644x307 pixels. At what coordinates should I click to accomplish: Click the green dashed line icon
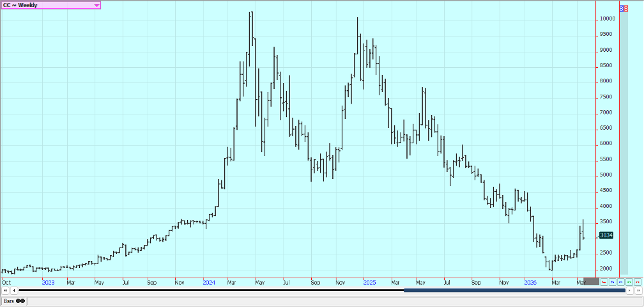[629, 282]
